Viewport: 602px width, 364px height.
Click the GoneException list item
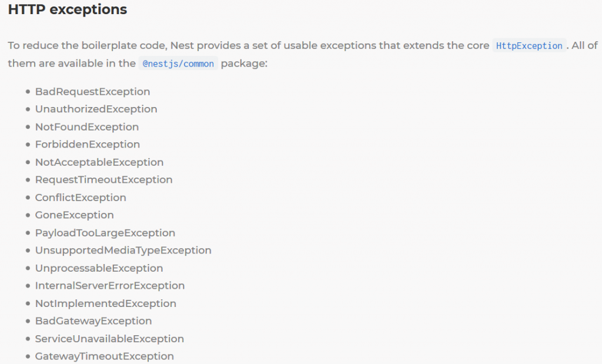(74, 215)
